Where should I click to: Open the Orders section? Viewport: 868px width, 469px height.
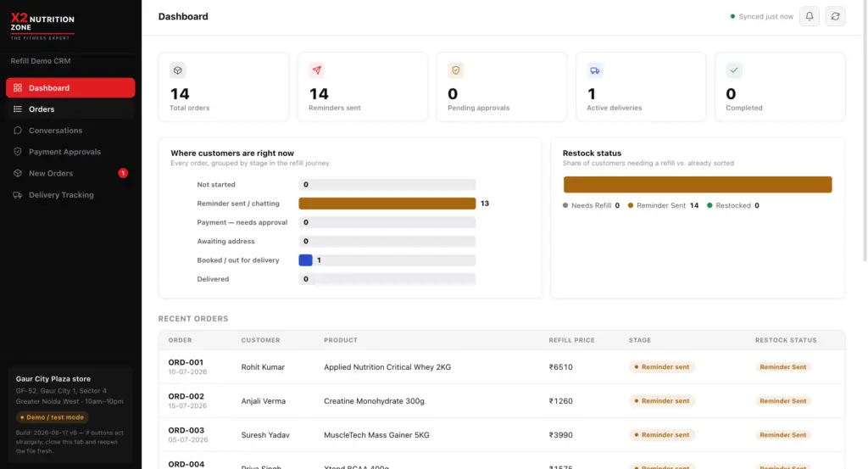70,109
